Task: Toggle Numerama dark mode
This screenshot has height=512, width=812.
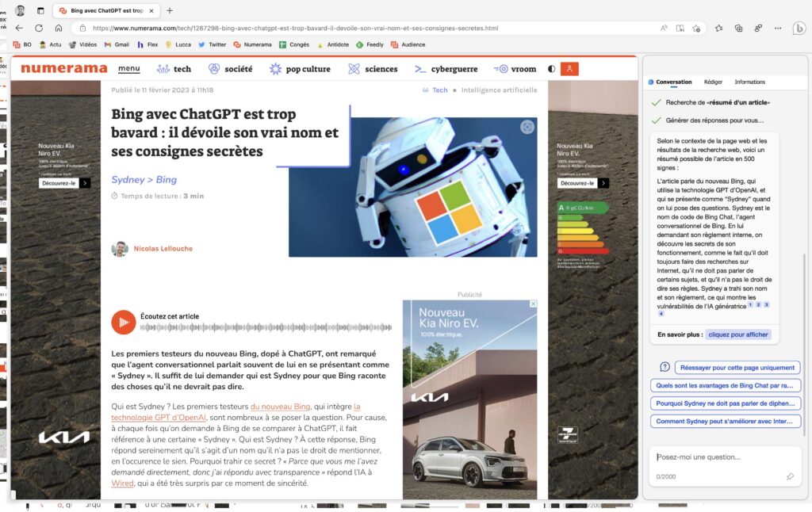Action: [x=552, y=69]
